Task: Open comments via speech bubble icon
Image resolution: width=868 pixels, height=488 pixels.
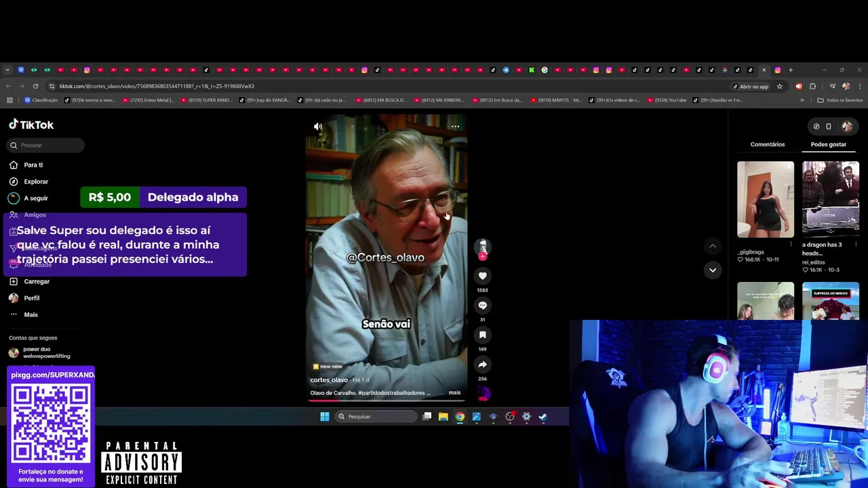Action: click(x=482, y=305)
